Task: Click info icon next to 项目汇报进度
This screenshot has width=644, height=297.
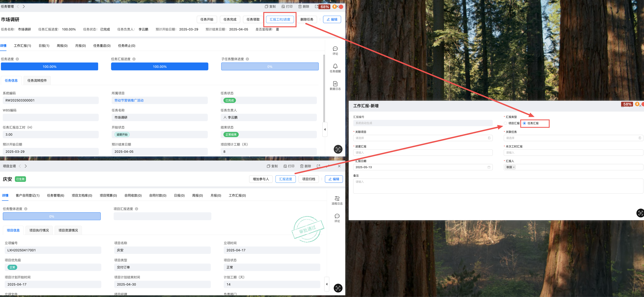Action: (x=137, y=209)
